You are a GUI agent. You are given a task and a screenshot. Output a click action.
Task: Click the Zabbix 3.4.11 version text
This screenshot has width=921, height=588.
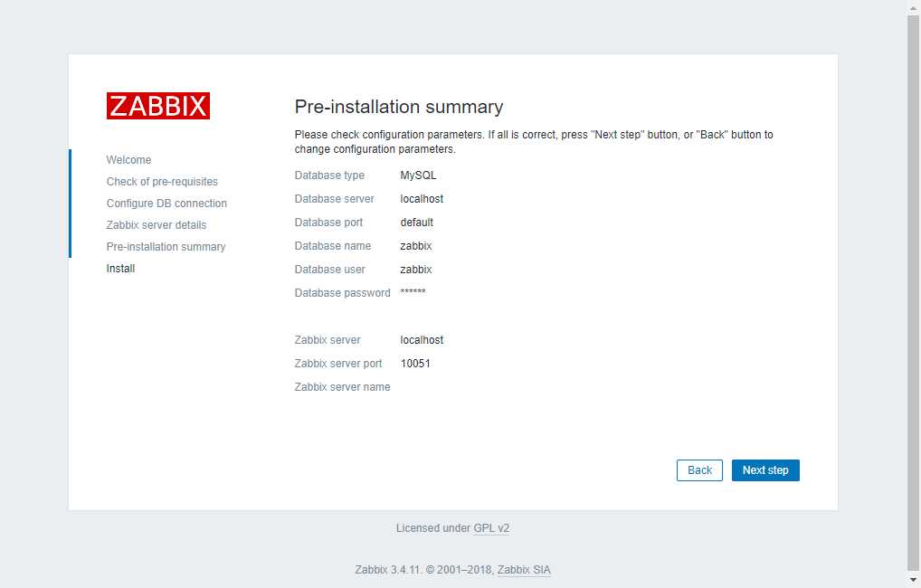[x=388, y=570]
